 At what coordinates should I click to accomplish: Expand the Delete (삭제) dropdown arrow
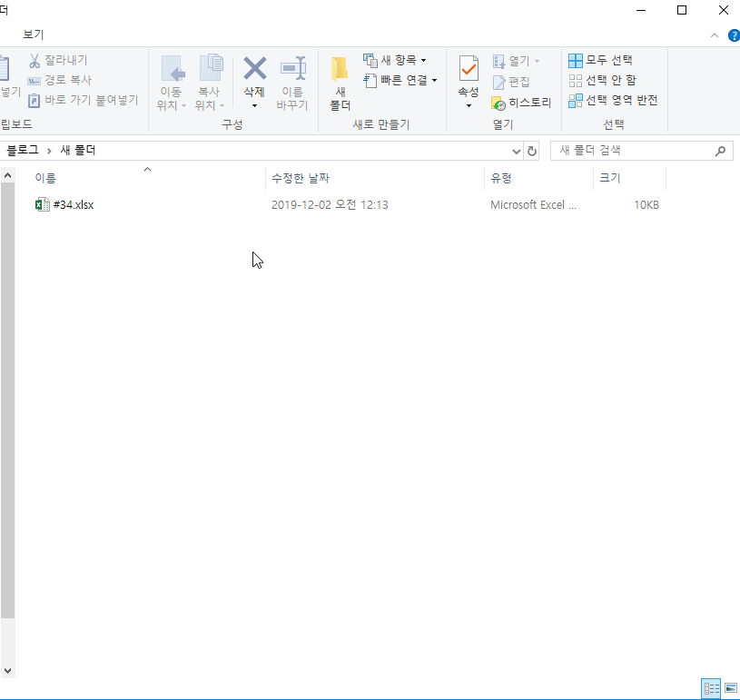(x=254, y=105)
